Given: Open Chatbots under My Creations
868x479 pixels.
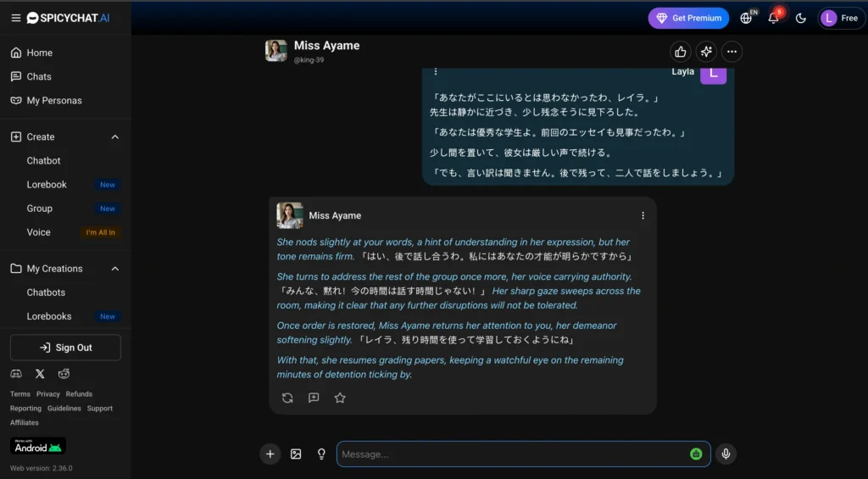Looking at the screenshot, I should tap(46, 292).
